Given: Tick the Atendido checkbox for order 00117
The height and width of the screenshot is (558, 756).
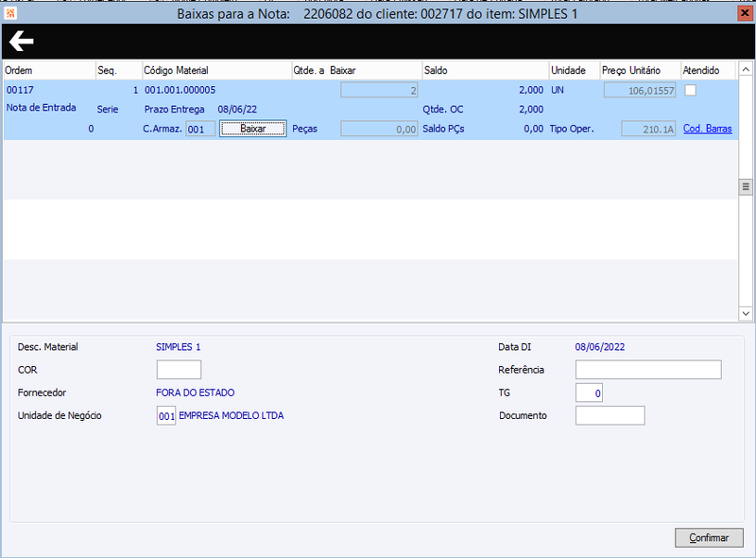Looking at the screenshot, I should tap(691, 90).
